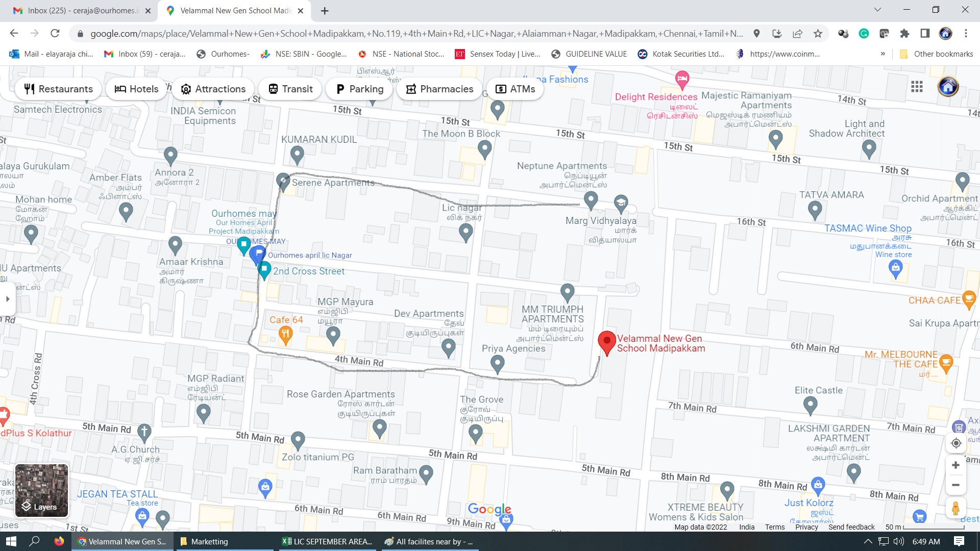Bookmark this page with the star icon
The height and width of the screenshot is (551, 980).
point(818,34)
